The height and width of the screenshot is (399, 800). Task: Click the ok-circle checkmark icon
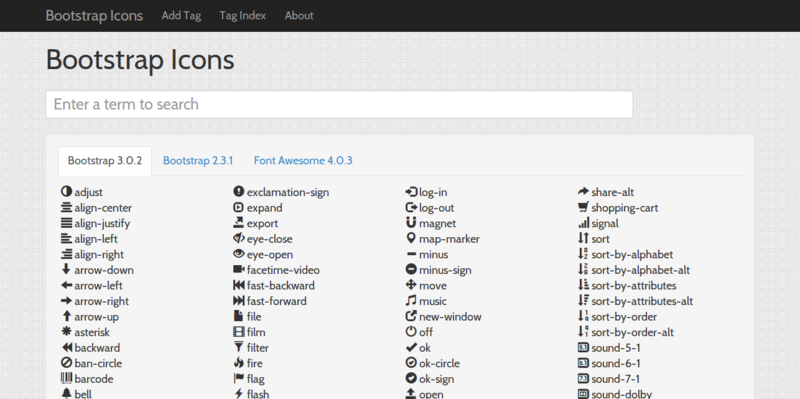[x=411, y=363]
